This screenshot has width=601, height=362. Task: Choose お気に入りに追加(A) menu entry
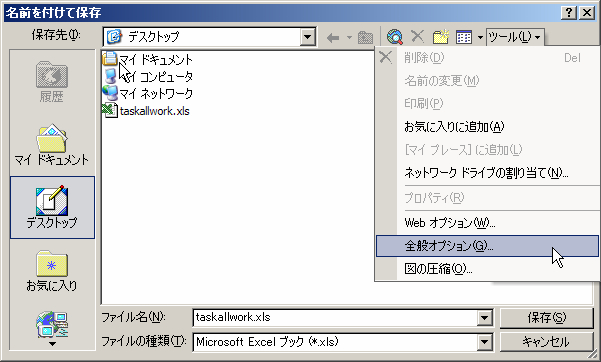point(487,127)
